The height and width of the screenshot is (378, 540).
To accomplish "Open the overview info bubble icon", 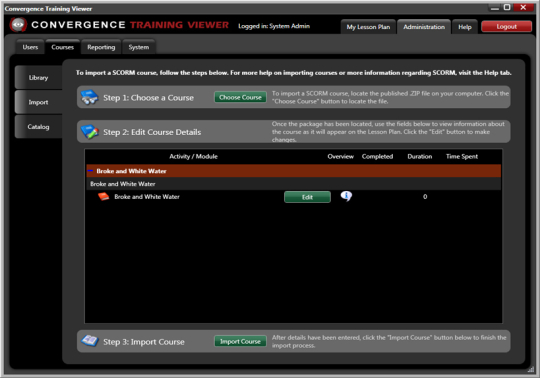I will point(346,196).
